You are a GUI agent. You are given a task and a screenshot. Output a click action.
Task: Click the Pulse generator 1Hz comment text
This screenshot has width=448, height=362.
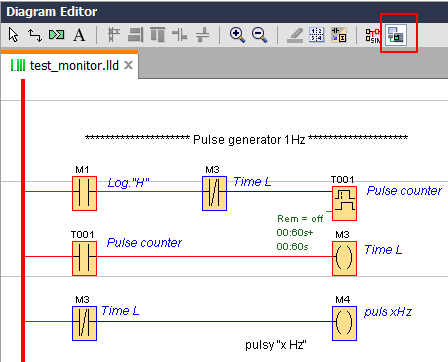pos(247,139)
